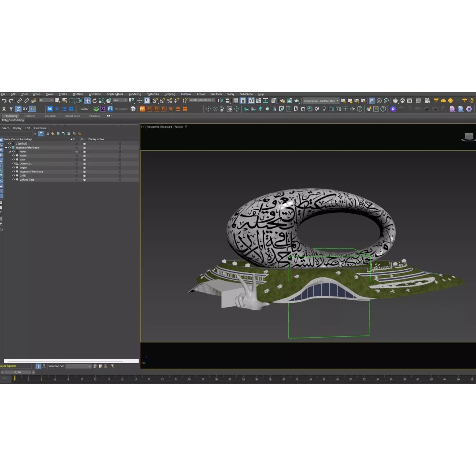Expand the Plane group in the tree
The image size is (476, 476).
(10, 152)
